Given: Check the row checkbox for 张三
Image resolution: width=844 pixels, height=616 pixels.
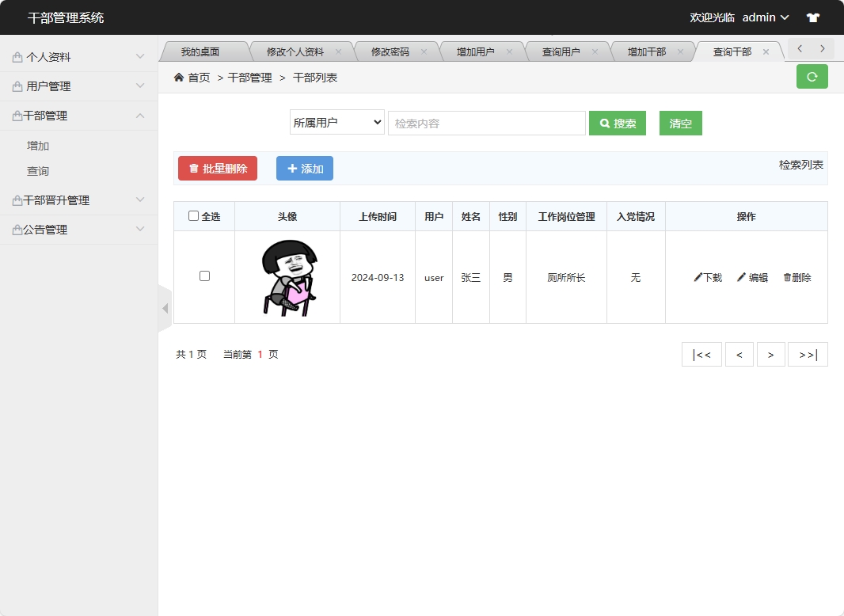Looking at the screenshot, I should pyautogui.click(x=204, y=276).
